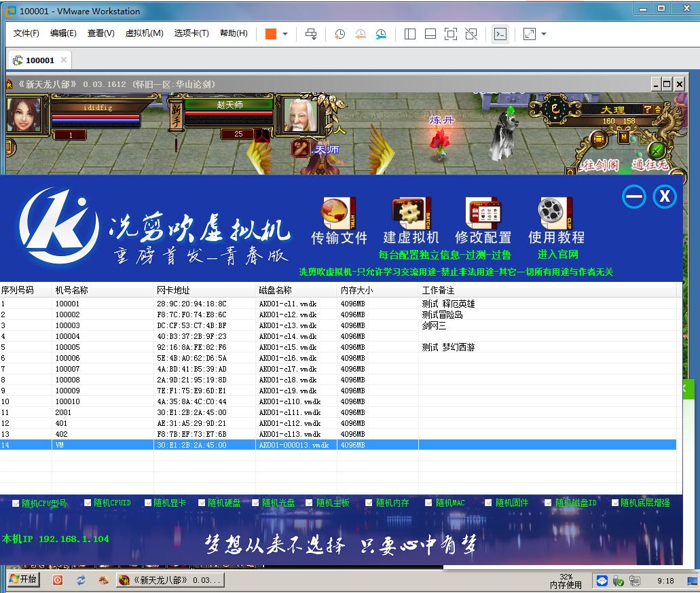This screenshot has width=700, height=593.
Task: Open the 虚拟机(M) menu
Action: (144, 33)
